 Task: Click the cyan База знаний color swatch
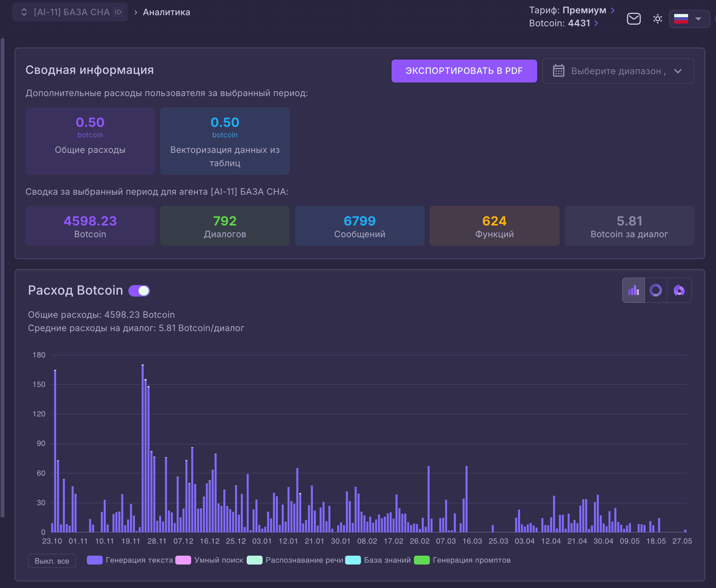pos(353,560)
